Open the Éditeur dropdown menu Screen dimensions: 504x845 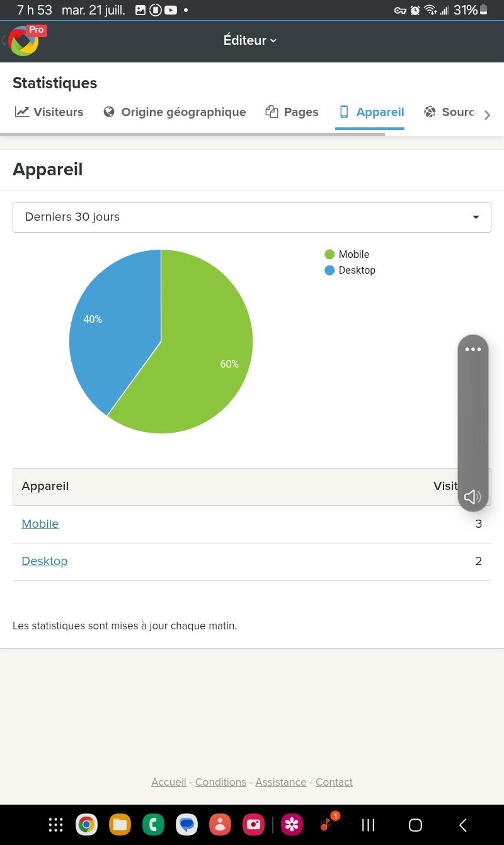pyautogui.click(x=250, y=40)
